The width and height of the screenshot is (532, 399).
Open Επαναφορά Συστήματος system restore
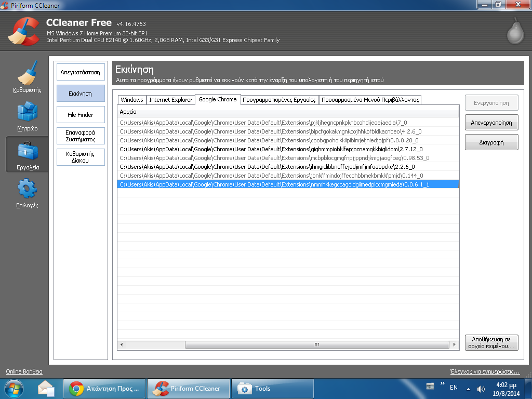(81, 136)
